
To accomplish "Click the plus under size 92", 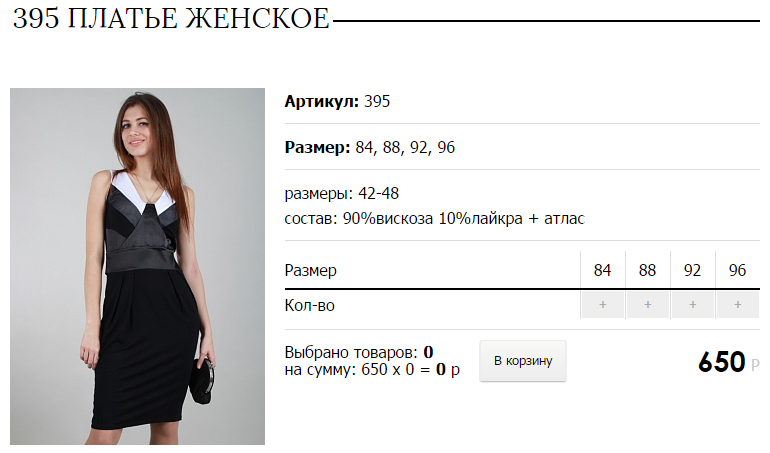I will pyautogui.click(x=692, y=305).
